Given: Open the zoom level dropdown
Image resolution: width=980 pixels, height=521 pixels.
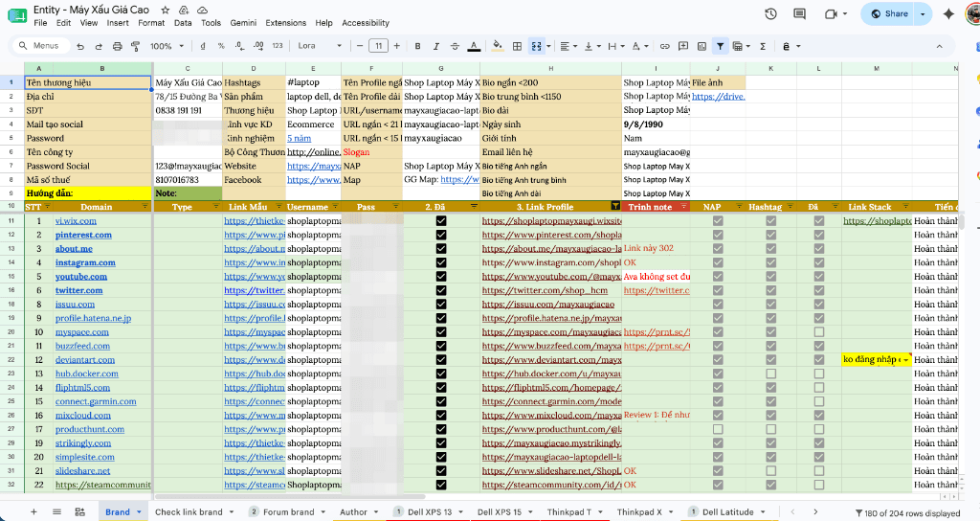Looking at the screenshot, I should (167, 46).
